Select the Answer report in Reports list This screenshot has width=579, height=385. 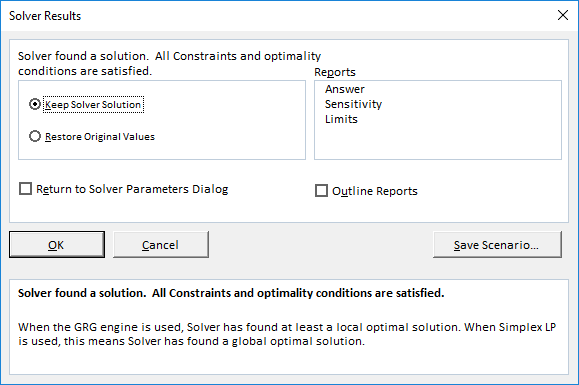click(345, 89)
